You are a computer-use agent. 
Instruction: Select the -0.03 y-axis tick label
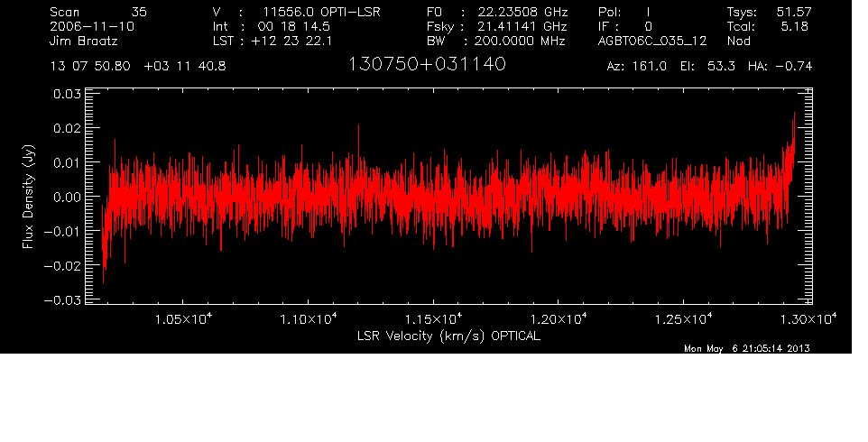point(62,300)
